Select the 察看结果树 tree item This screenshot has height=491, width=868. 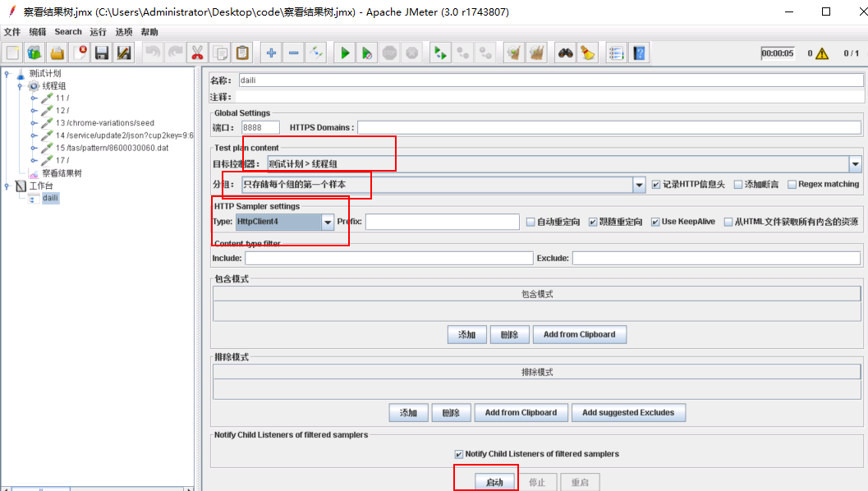point(62,173)
